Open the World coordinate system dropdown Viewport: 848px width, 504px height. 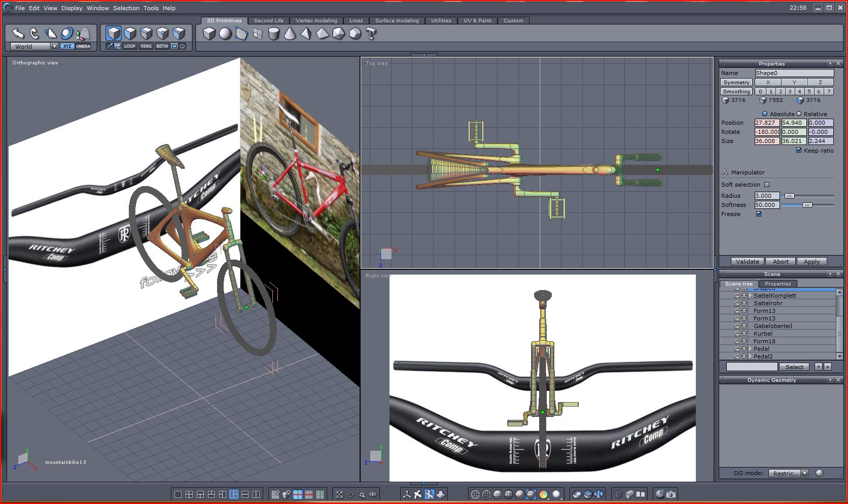54,46
